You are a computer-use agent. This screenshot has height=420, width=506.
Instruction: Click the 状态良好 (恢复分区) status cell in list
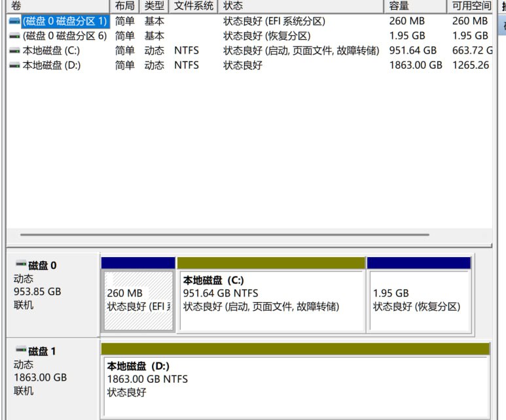click(x=266, y=36)
